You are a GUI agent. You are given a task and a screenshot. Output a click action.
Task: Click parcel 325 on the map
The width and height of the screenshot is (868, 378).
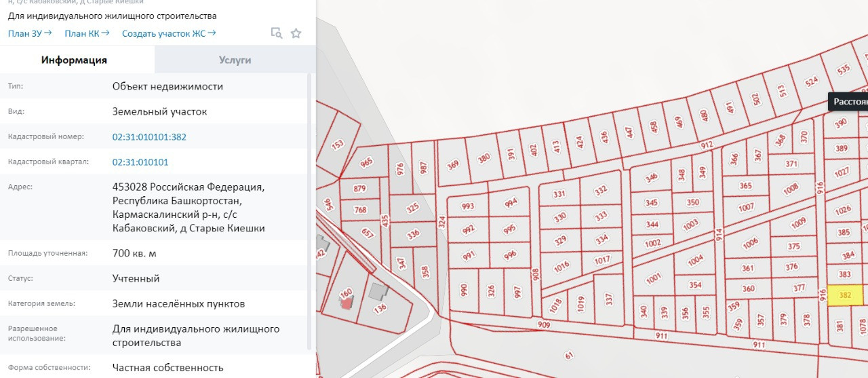point(412,208)
